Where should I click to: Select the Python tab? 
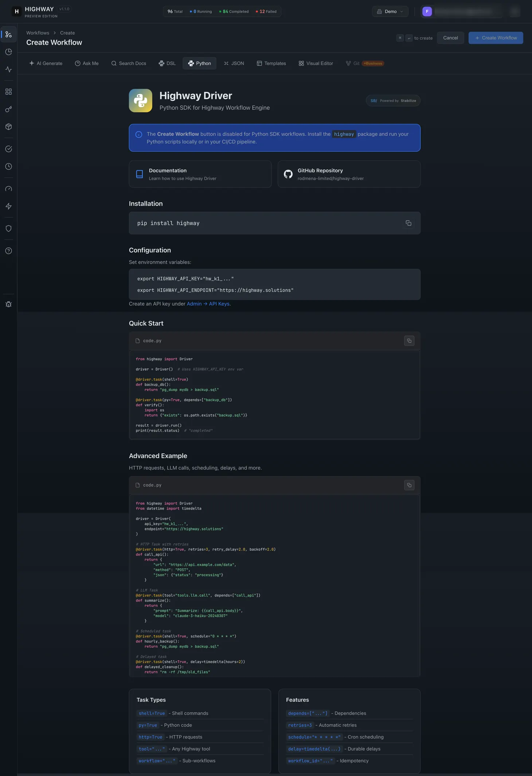coord(199,63)
